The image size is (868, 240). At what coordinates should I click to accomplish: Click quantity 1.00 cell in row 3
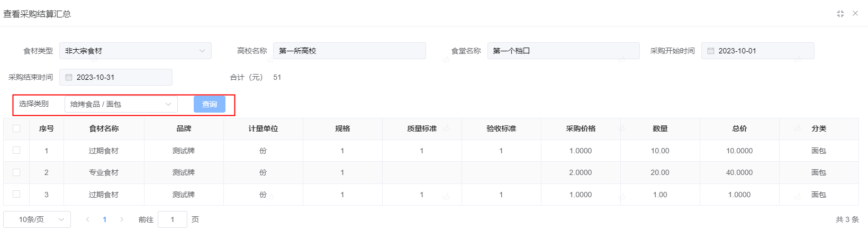[660, 195]
